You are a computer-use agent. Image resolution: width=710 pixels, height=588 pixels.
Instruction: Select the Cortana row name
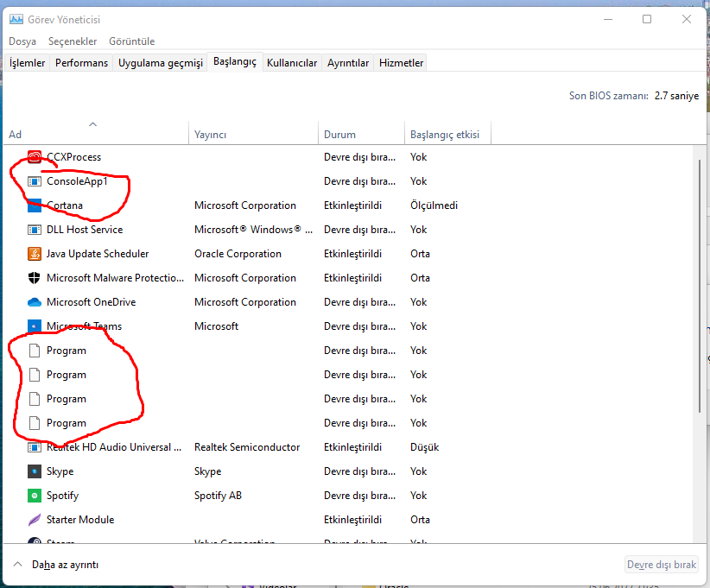pyautogui.click(x=65, y=205)
